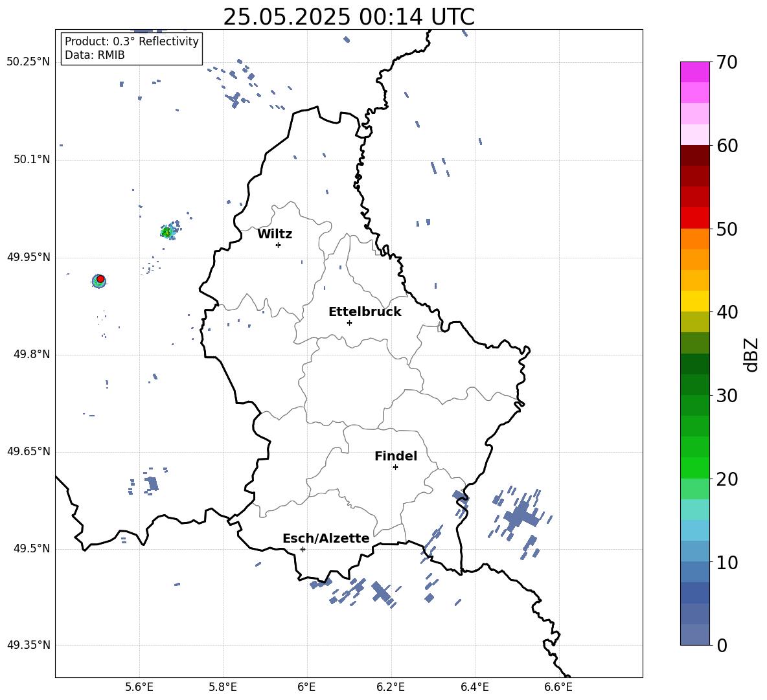Click the Wiltz city label
Screen dimensions: 767x700
point(275,234)
